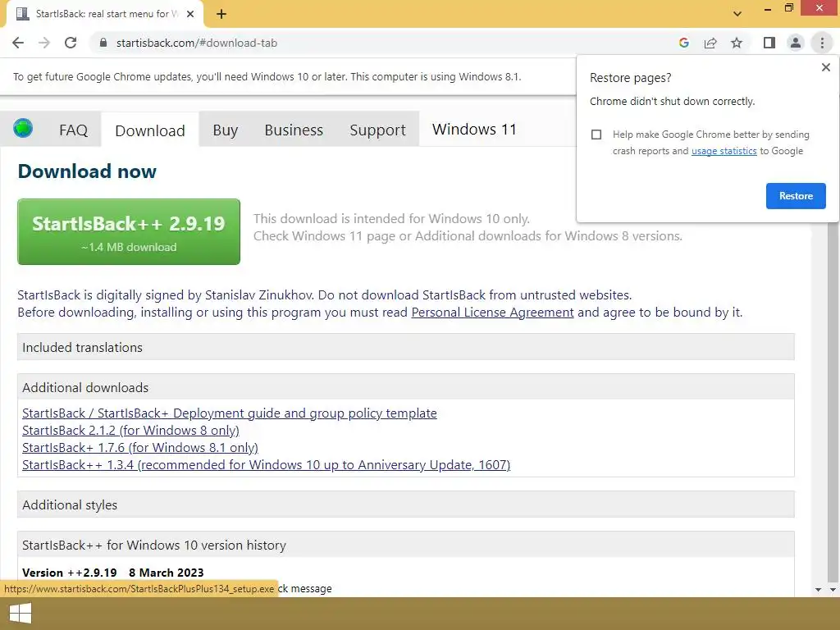This screenshot has height=630, width=840.
Task: Enable sending crash reports checkbox
Action: point(596,135)
